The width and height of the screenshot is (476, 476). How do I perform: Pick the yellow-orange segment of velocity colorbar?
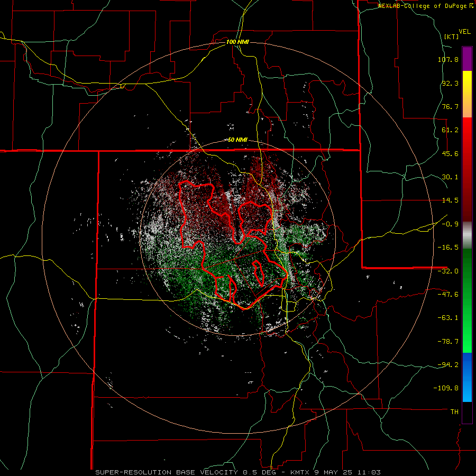467,94
